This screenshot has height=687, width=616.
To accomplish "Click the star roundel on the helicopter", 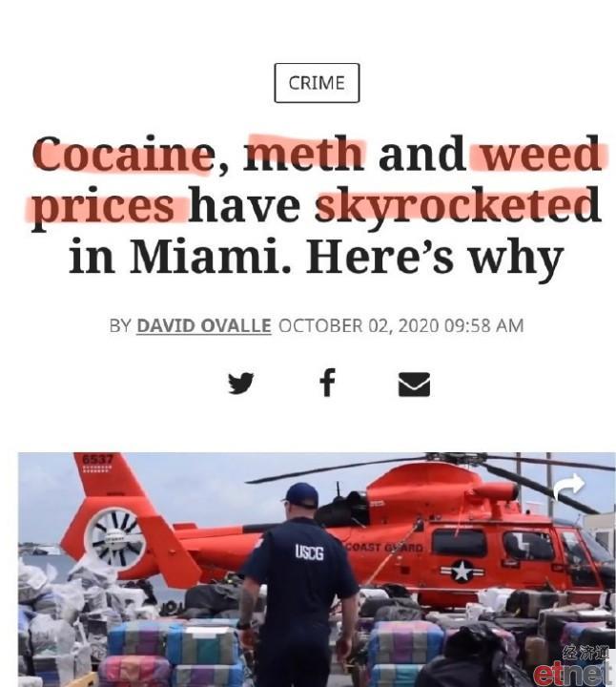I will coord(462,572).
